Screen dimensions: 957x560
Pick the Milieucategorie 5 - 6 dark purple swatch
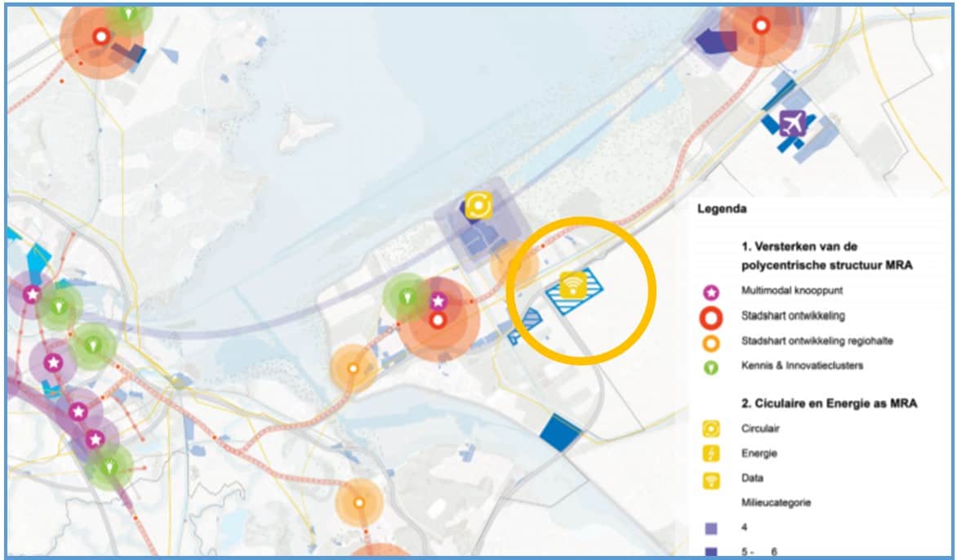[x=711, y=552]
